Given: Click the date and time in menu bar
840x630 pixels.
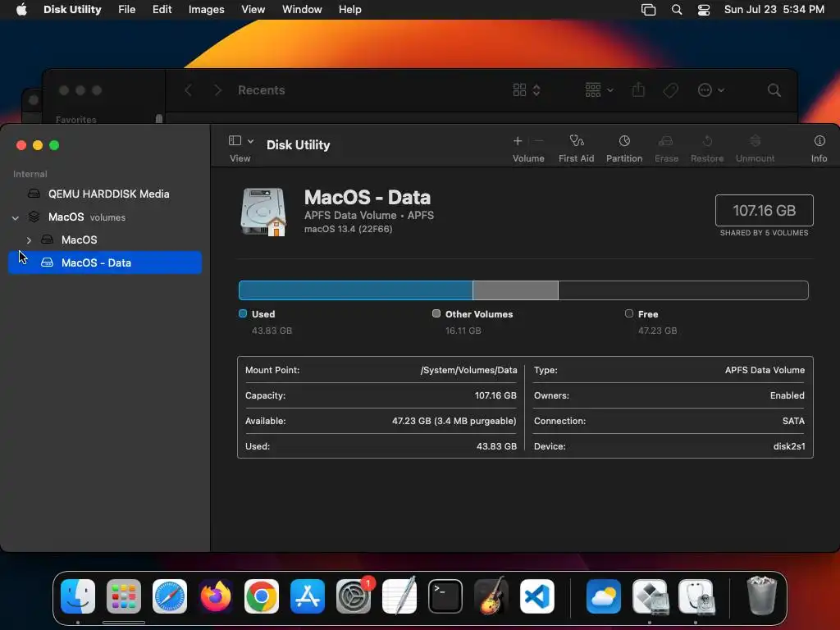Looking at the screenshot, I should (774, 10).
